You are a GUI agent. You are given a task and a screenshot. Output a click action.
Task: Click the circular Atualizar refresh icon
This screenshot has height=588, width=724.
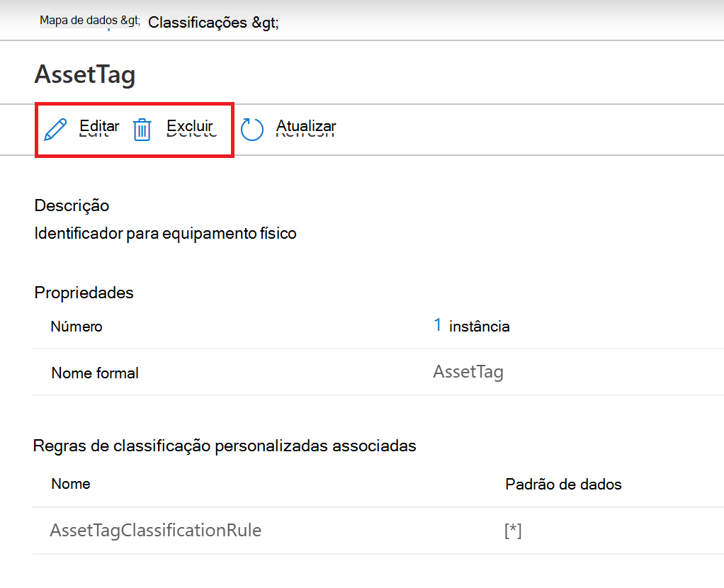tap(251, 130)
